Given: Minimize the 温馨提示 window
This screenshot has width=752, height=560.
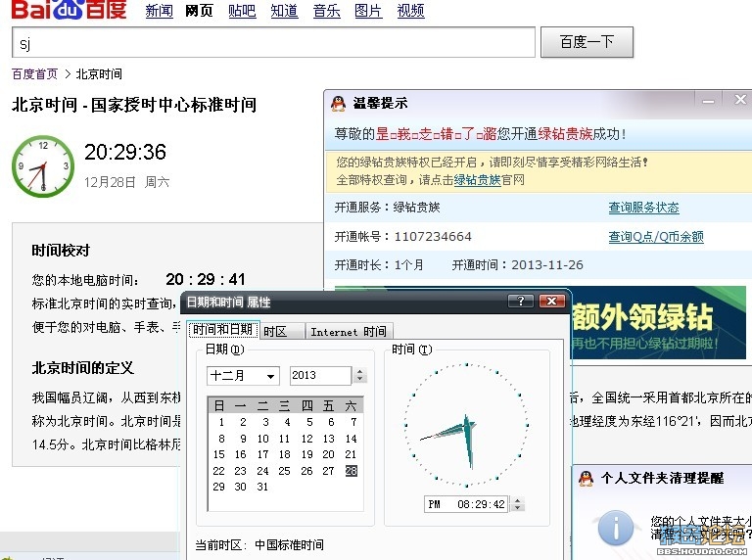Looking at the screenshot, I should pyautogui.click(x=708, y=101).
